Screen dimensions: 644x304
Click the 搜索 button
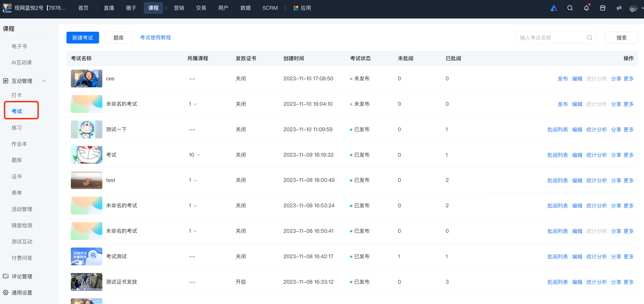point(621,37)
